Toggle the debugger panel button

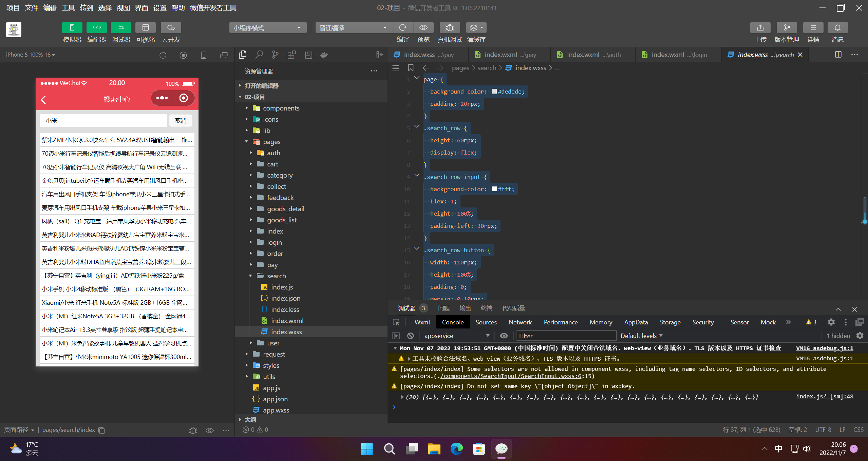[121, 28]
